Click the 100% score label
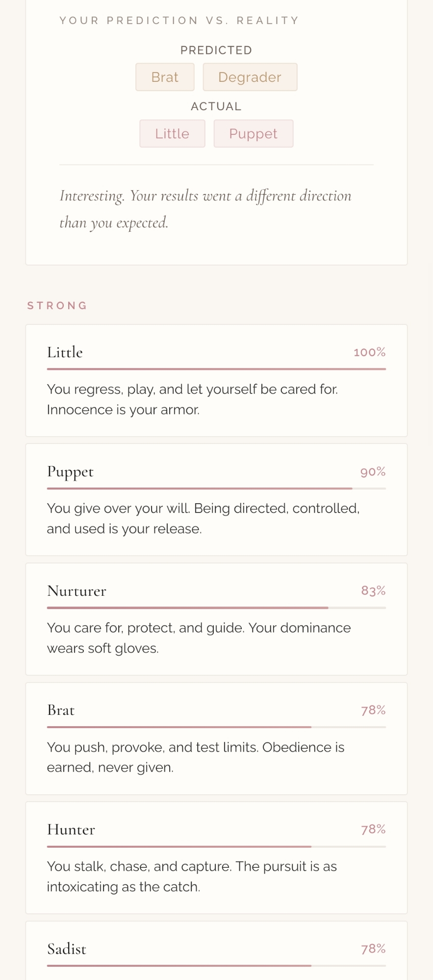 coord(369,352)
